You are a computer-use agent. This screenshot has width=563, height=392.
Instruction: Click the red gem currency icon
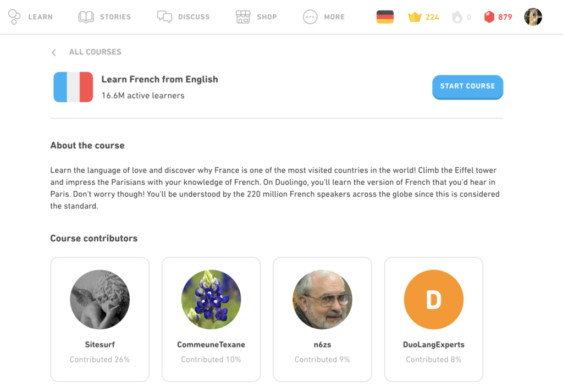coord(489,17)
